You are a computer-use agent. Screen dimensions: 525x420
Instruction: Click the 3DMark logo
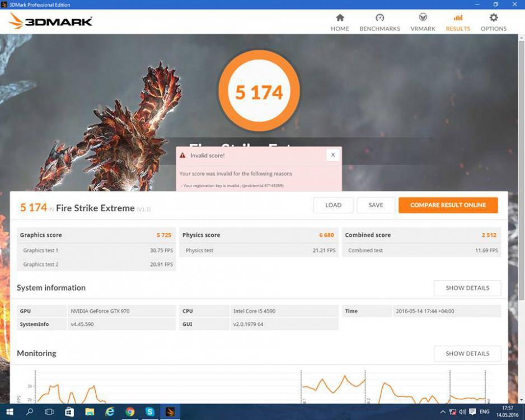point(50,22)
